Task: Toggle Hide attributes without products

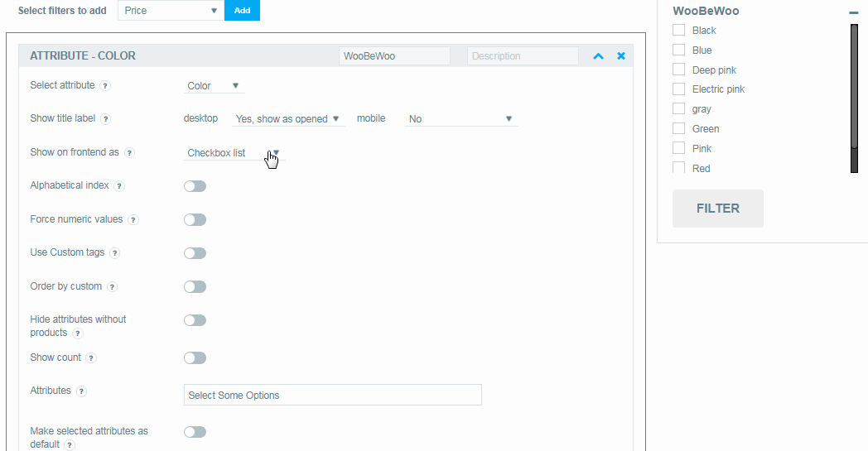Action: pos(195,320)
